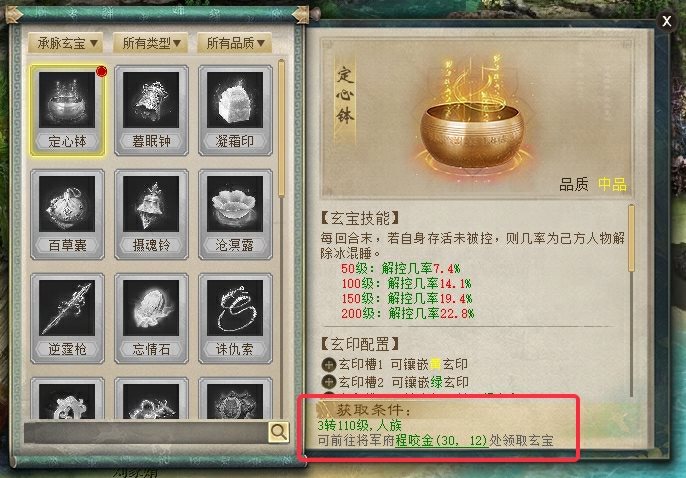This screenshot has width=686, height=478.
Task: Expand the 所有类型 type dropdown
Action: [150, 43]
